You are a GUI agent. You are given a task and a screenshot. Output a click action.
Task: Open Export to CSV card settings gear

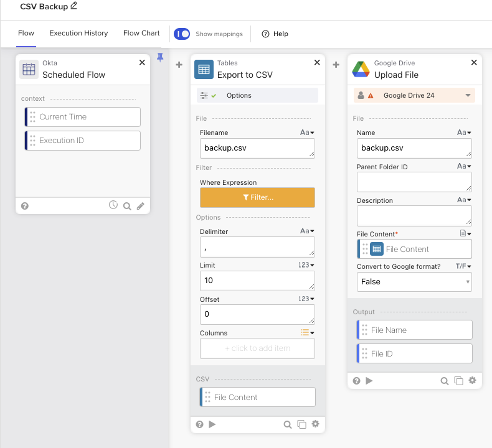click(315, 424)
